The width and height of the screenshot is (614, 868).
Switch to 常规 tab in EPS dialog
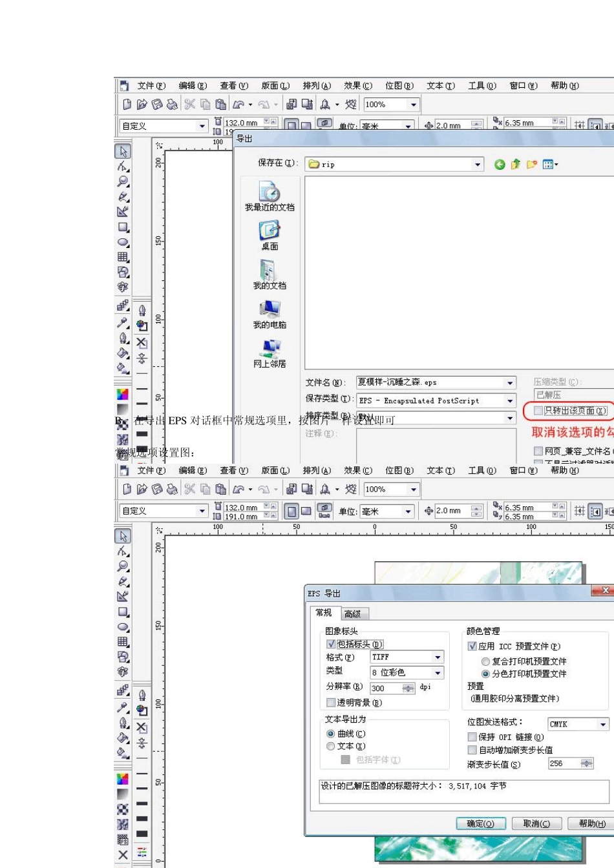click(324, 612)
